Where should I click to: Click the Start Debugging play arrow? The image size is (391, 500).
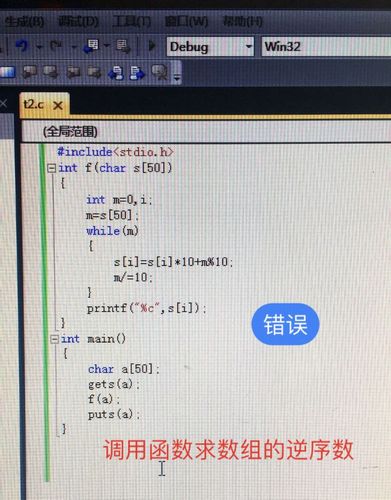pyautogui.click(x=152, y=45)
